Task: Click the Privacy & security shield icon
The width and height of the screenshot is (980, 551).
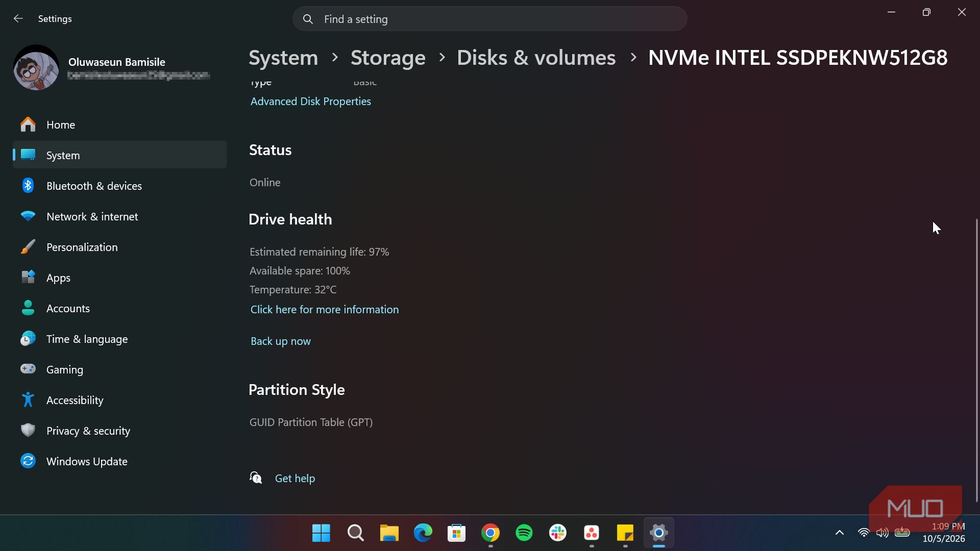Action: point(28,431)
